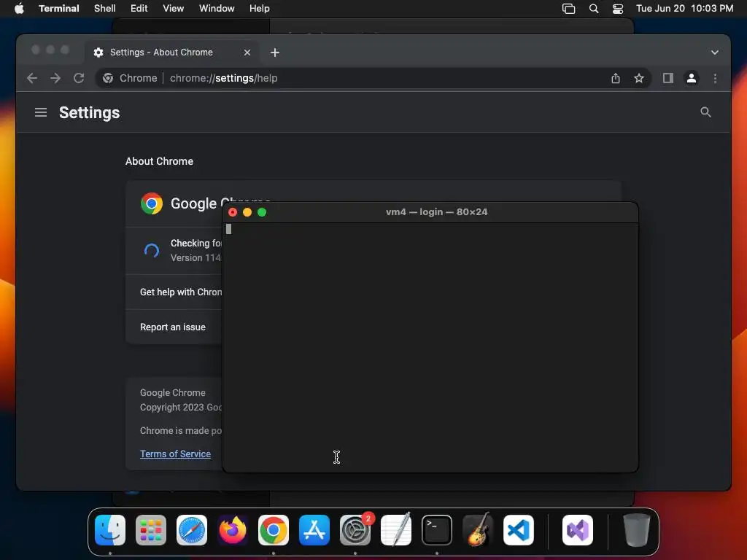
Task: Open the Chrome profile avatar menu
Action: (x=692, y=78)
